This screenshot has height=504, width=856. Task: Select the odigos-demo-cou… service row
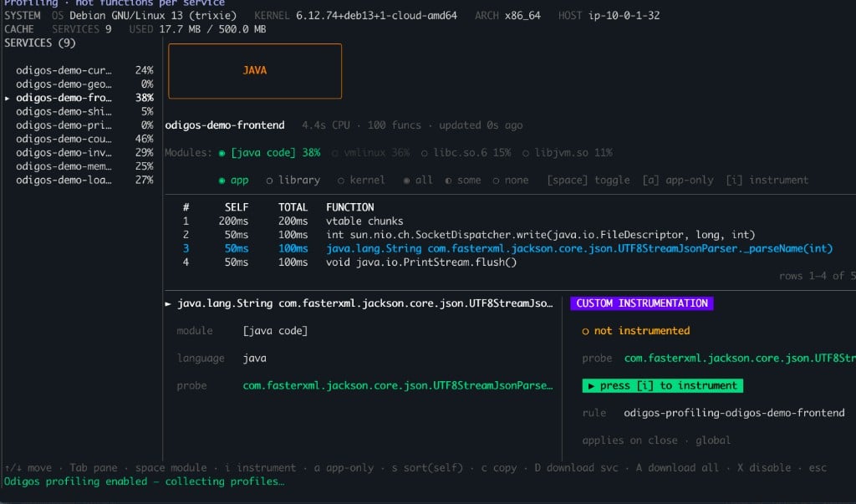click(x=84, y=139)
